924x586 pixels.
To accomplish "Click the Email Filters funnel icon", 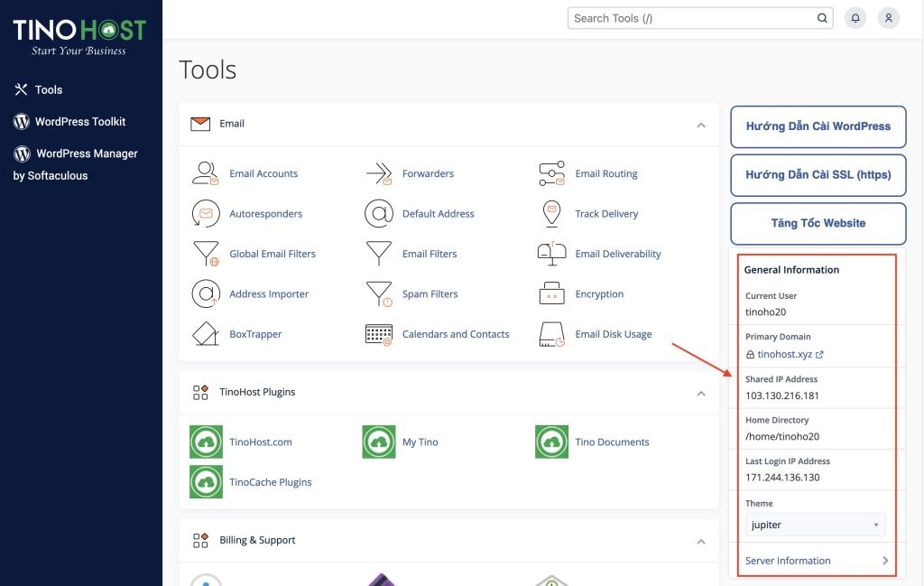I will click(379, 254).
